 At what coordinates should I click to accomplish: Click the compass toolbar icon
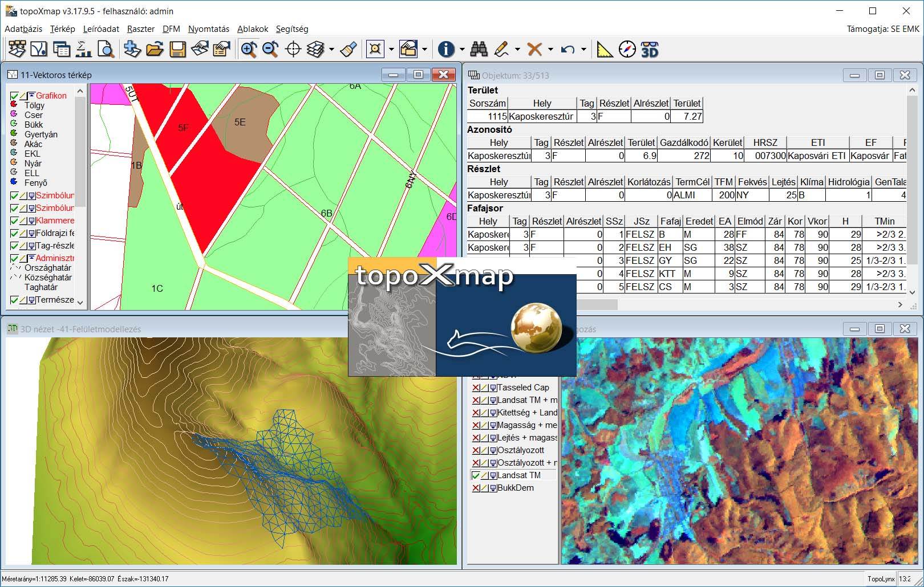pyautogui.click(x=627, y=50)
